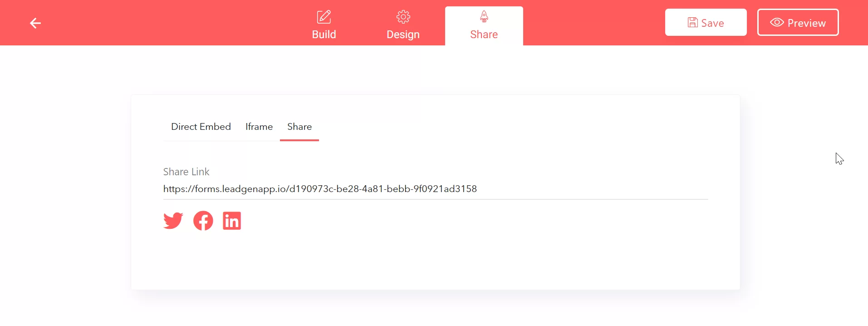Click the pencil icon above Build
868x326 pixels.
coord(324,17)
